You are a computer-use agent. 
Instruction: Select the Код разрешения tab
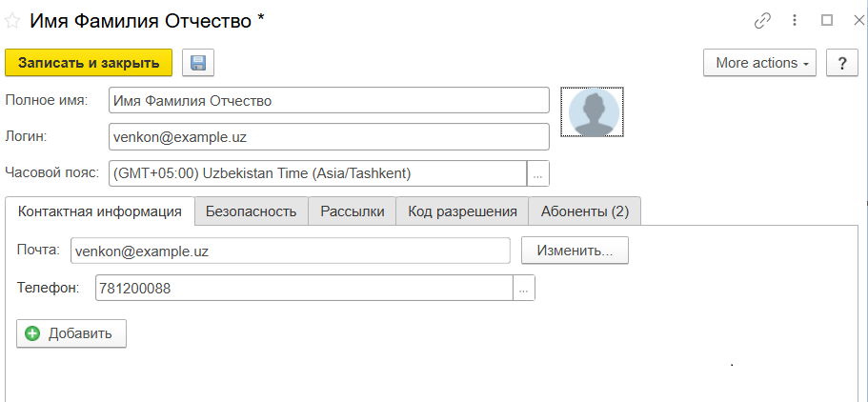(x=462, y=211)
